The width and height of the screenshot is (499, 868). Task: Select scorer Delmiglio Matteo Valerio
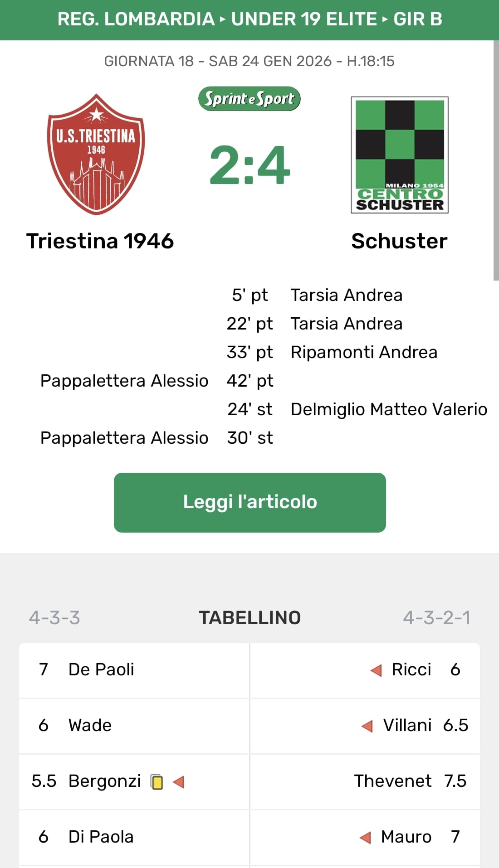pos(389,409)
